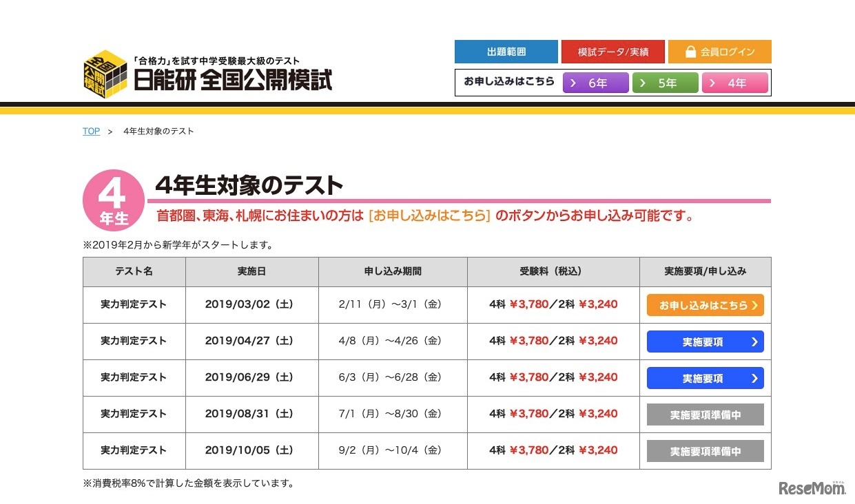Image resolution: width=855 pixels, height=504 pixels.
Task: Click the テスト名 table header cell
Action: pyautogui.click(x=134, y=271)
